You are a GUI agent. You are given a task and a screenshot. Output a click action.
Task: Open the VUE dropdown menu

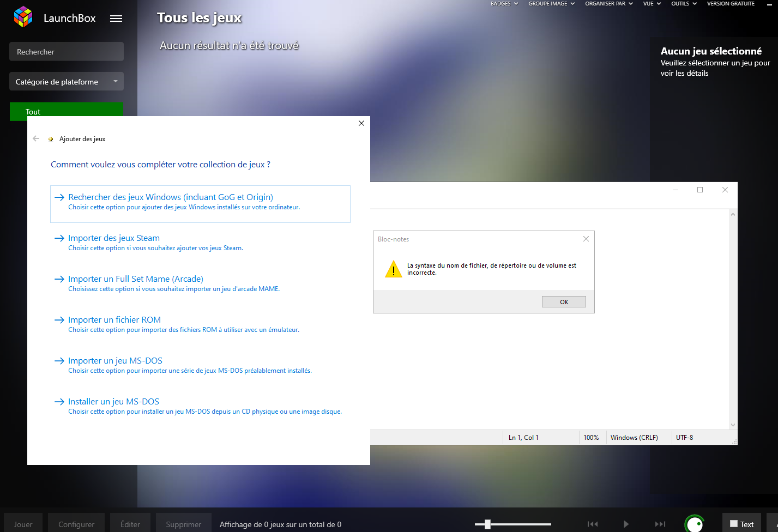pyautogui.click(x=652, y=4)
